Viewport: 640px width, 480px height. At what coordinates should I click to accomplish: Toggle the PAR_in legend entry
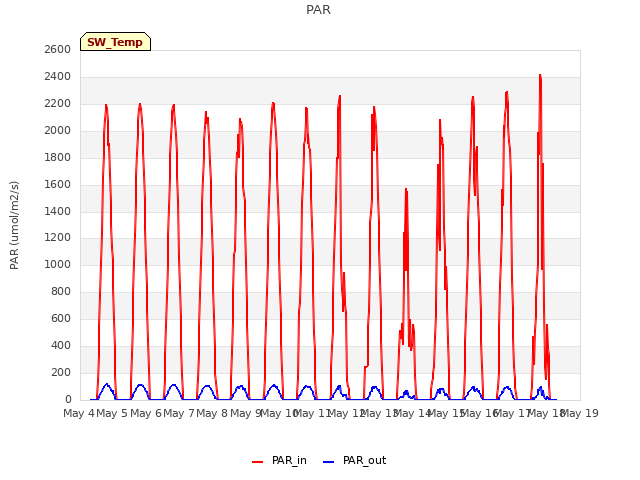[279, 460]
